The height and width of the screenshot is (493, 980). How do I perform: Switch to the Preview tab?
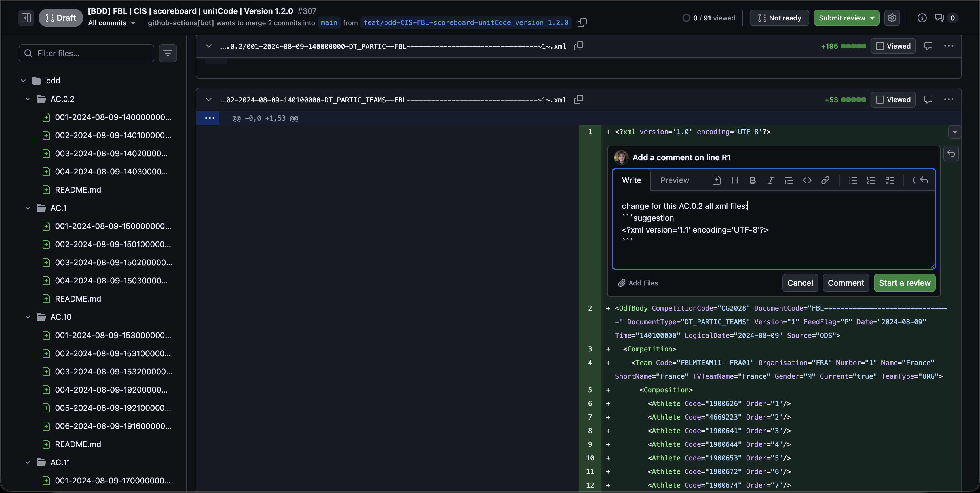click(x=675, y=180)
